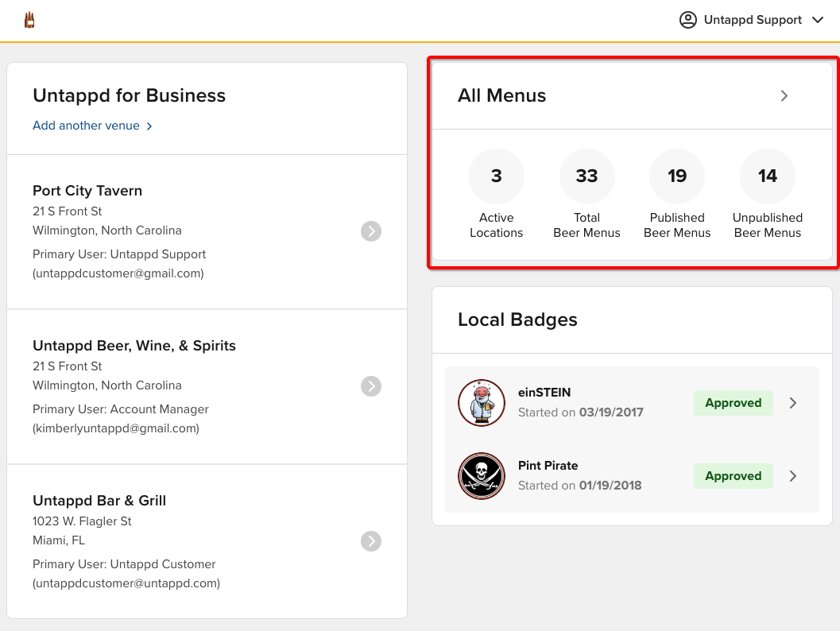Image resolution: width=840 pixels, height=631 pixels.
Task: Click the einSTEIN badge image
Action: 482,403
